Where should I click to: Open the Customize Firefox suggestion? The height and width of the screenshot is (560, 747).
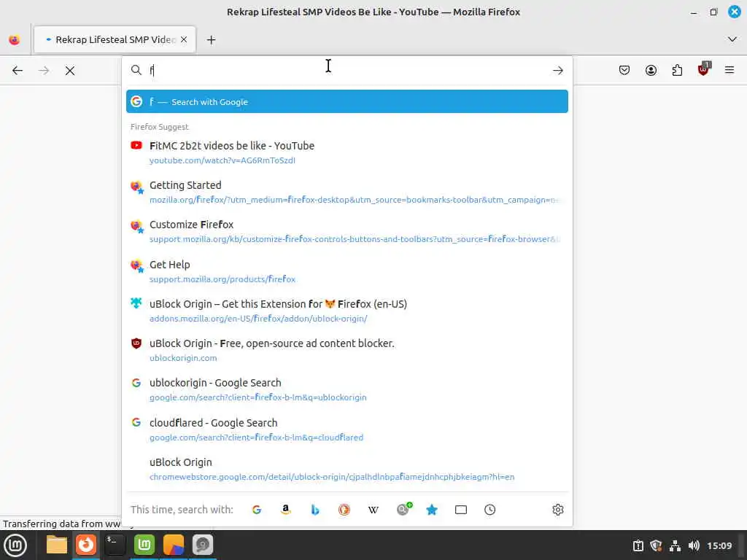[x=347, y=231]
